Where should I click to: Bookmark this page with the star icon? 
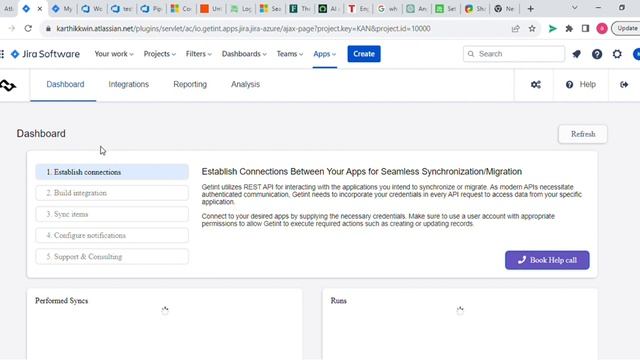coord(532,29)
